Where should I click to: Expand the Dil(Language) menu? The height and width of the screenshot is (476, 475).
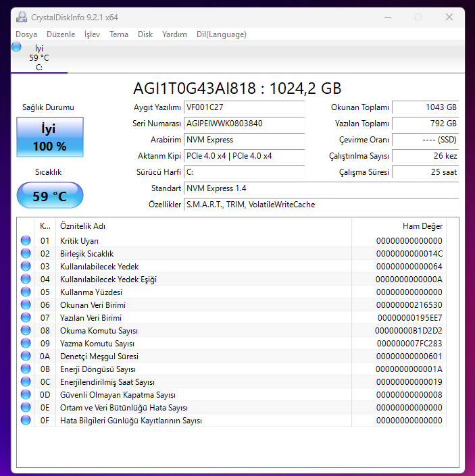(x=221, y=34)
